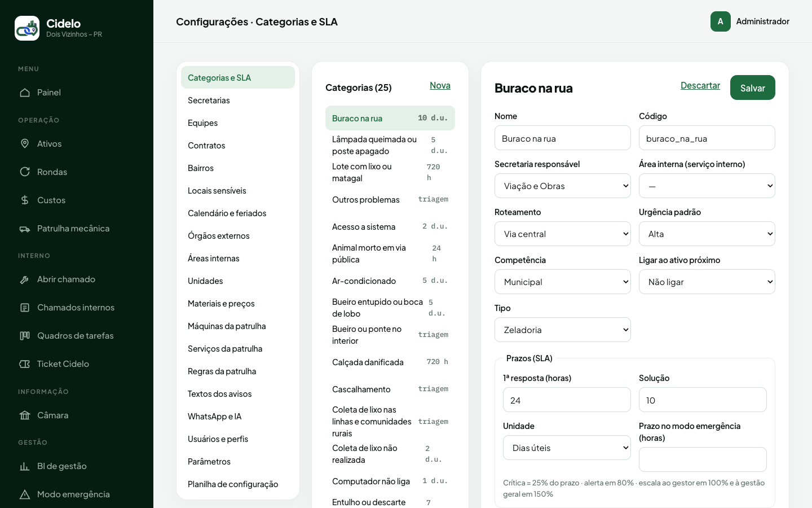This screenshot has height=508, width=812.
Task: Open Materiais e preços settings
Action: pos(238,303)
